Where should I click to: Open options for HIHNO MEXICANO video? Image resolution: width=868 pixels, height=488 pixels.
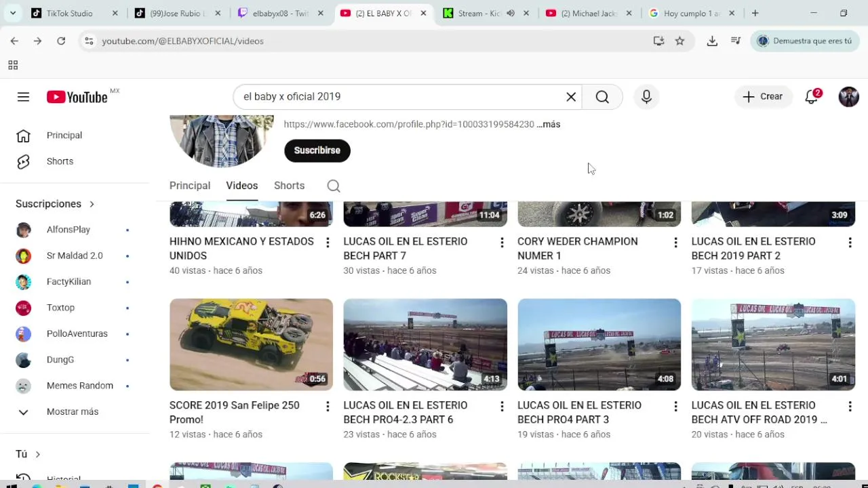328,243
